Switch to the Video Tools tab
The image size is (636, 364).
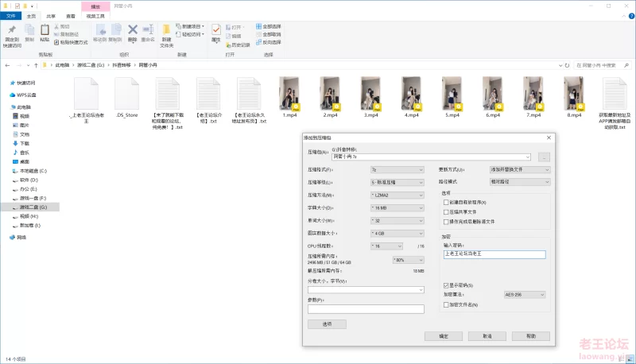[x=95, y=16]
